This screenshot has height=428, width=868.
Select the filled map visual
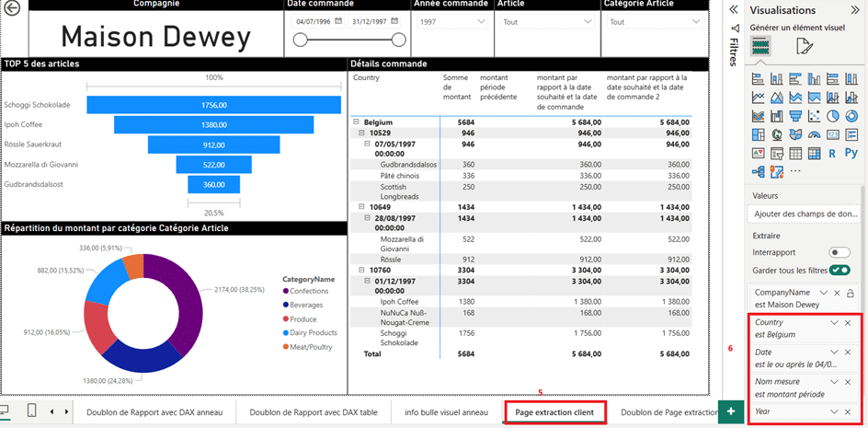point(795,134)
